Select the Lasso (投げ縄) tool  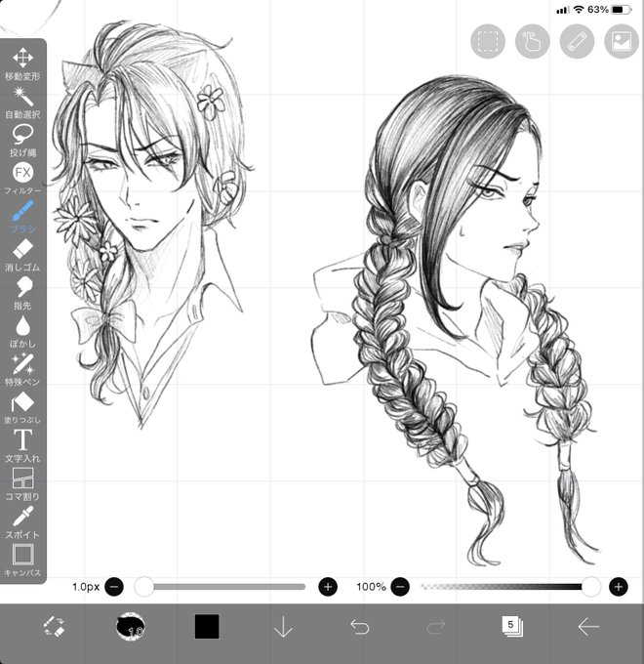[x=22, y=141]
